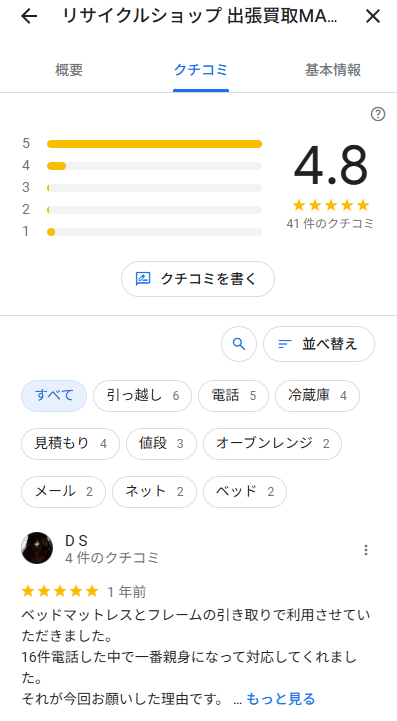This screenshot has width=397, height=721.
Task: Select the クチコミ tab
Action: [201, 70]
